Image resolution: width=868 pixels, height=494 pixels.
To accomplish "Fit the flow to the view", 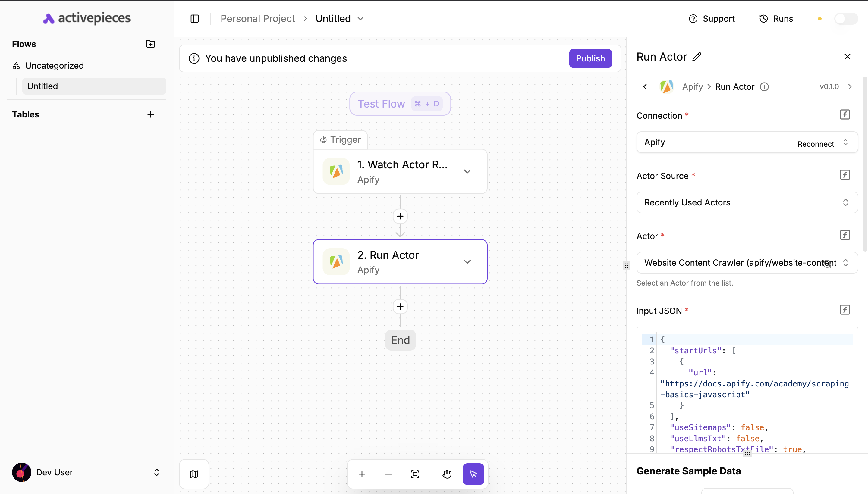I will 414,474.
